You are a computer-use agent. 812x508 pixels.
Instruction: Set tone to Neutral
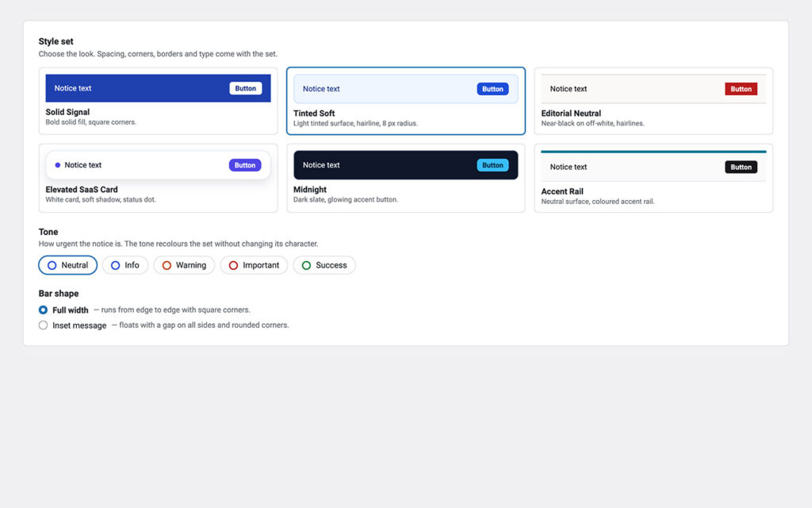tap(68, 265)
